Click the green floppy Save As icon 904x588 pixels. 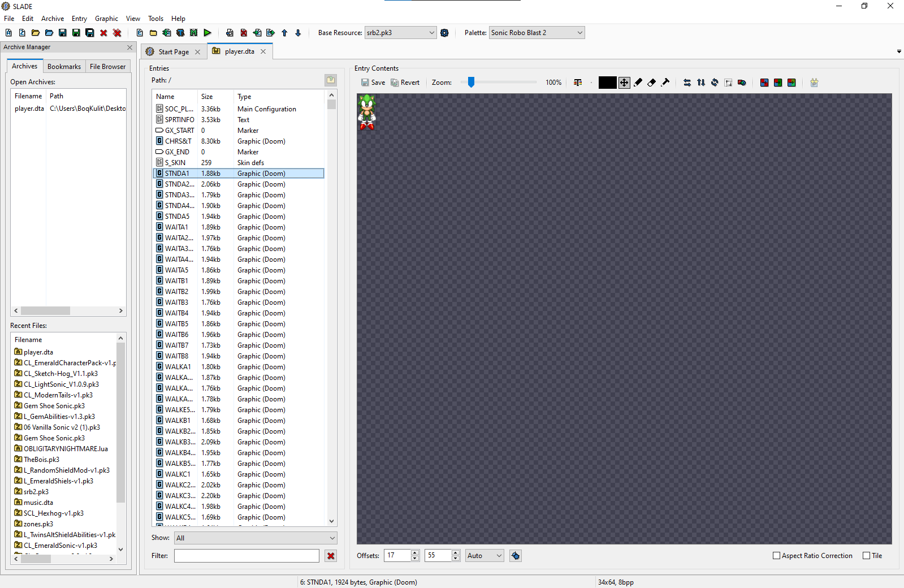76,33
